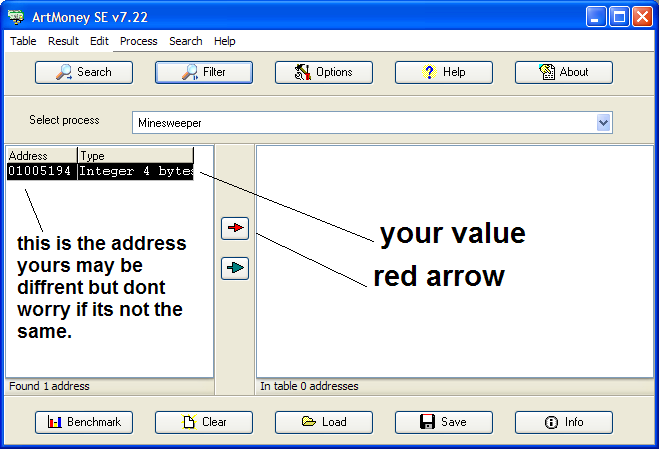Click the Benchmark button
Image resolution: width=659 pixels, height=449 pixels.
coord(84,422)
